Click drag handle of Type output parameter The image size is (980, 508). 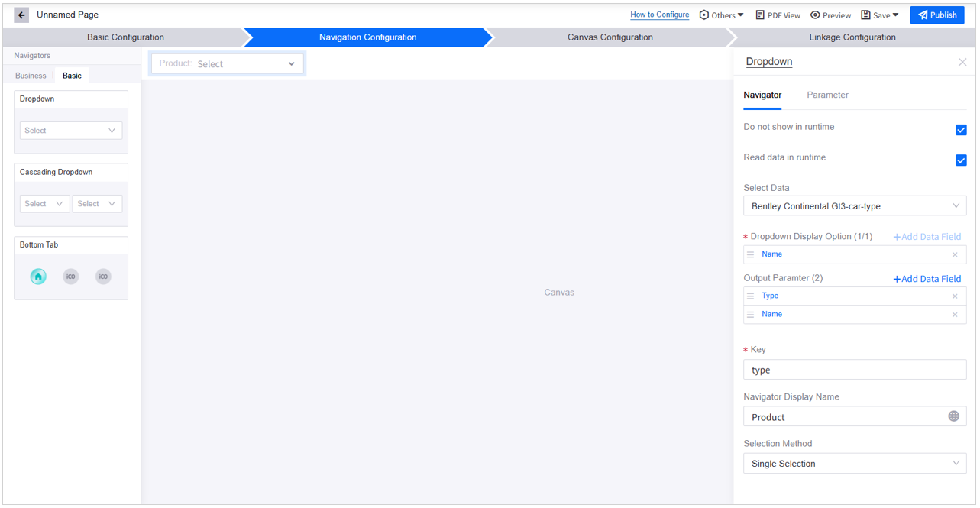click(750, 296)
